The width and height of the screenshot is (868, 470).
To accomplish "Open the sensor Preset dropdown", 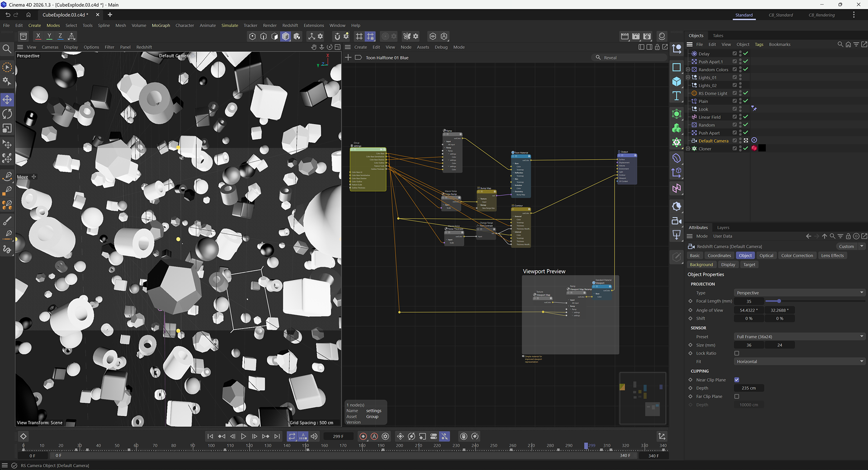I will pyautogui.click(x=799, y=337).
